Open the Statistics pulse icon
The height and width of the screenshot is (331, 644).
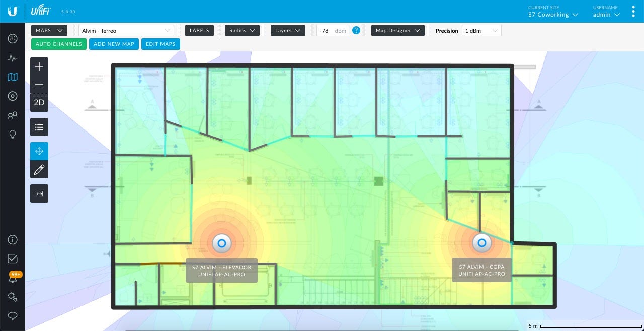[x=13, y=58]
